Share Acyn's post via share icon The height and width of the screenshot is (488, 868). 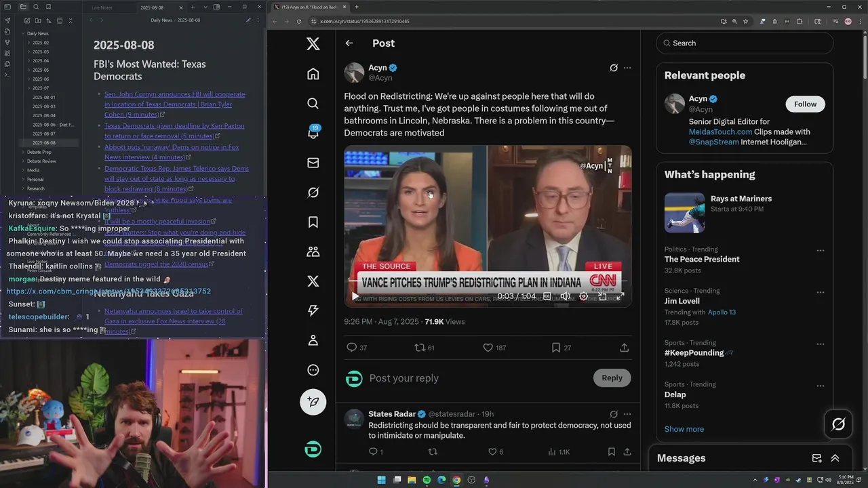coord(624,348)
